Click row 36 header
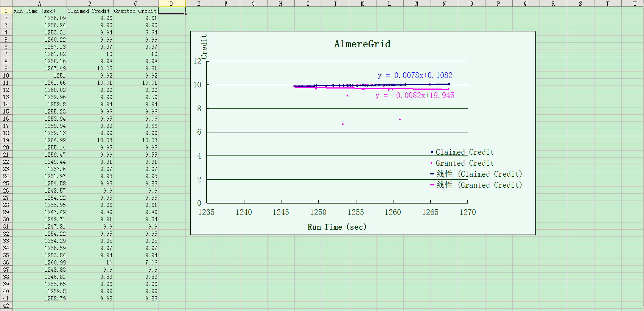This screenshot has width=644, height=311. pos(6,262)
